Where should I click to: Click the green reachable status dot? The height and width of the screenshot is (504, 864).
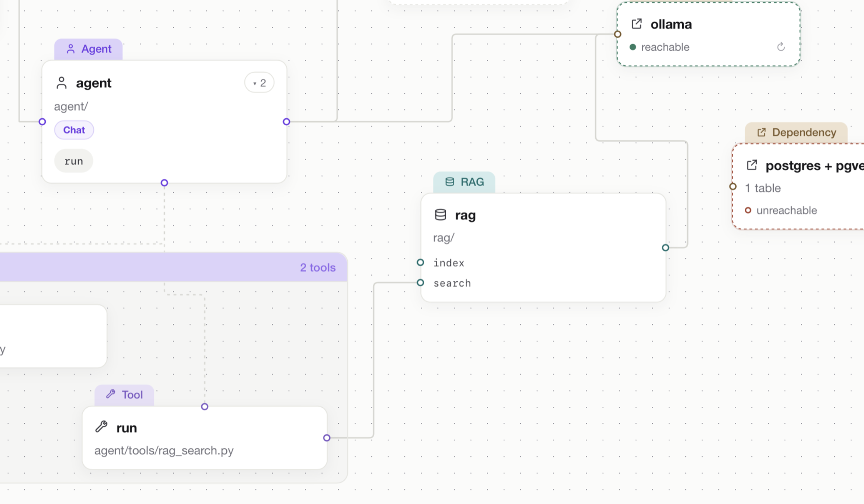point(633,47)
